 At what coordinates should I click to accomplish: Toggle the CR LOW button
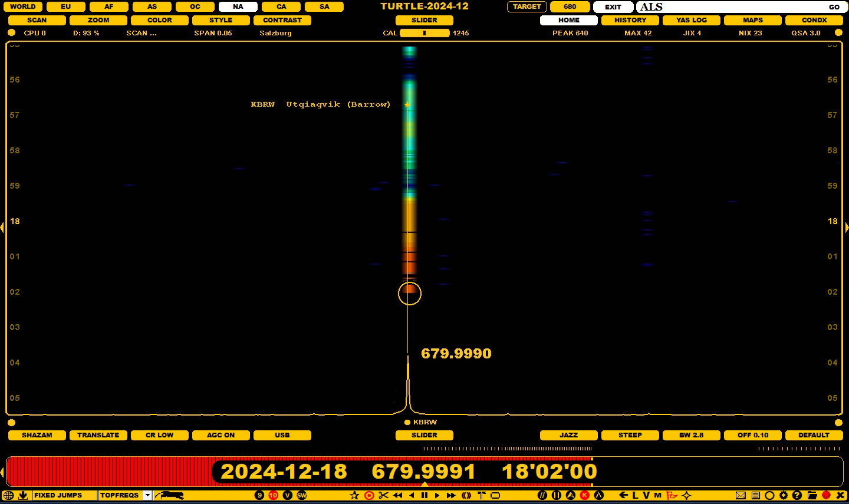click(x=160, y=435)
